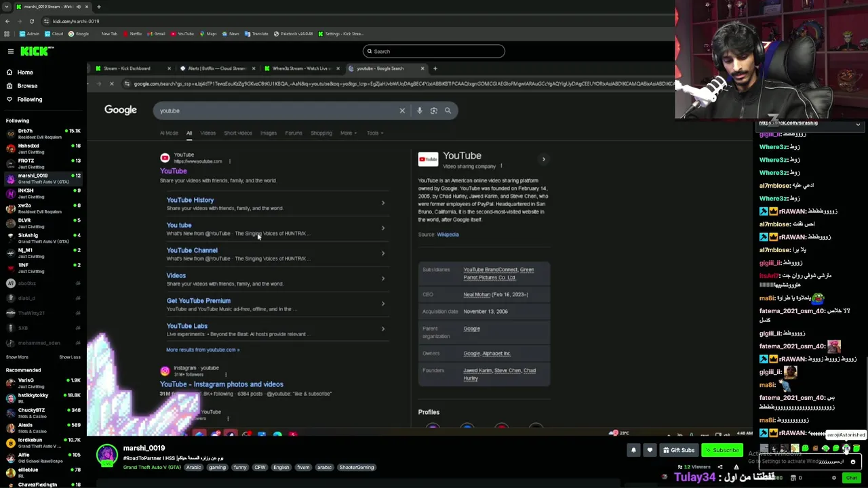Open the YouTube History sitelink
The image size is (868, 488).
[x=190, y=200]
